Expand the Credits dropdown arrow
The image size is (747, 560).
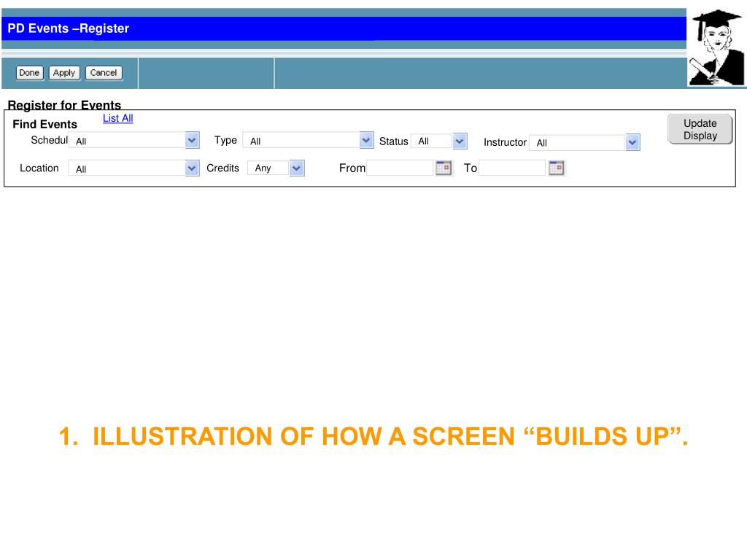coord(297,168)
